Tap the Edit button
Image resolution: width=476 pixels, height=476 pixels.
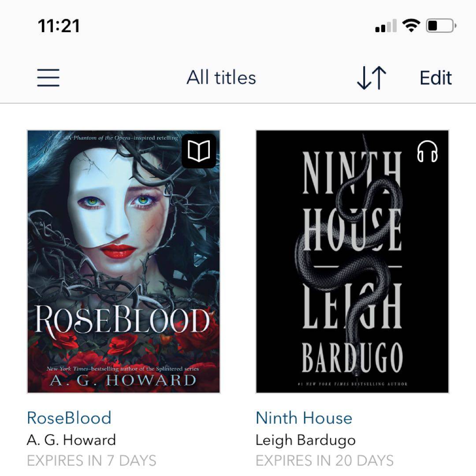(x=435, y=78)
